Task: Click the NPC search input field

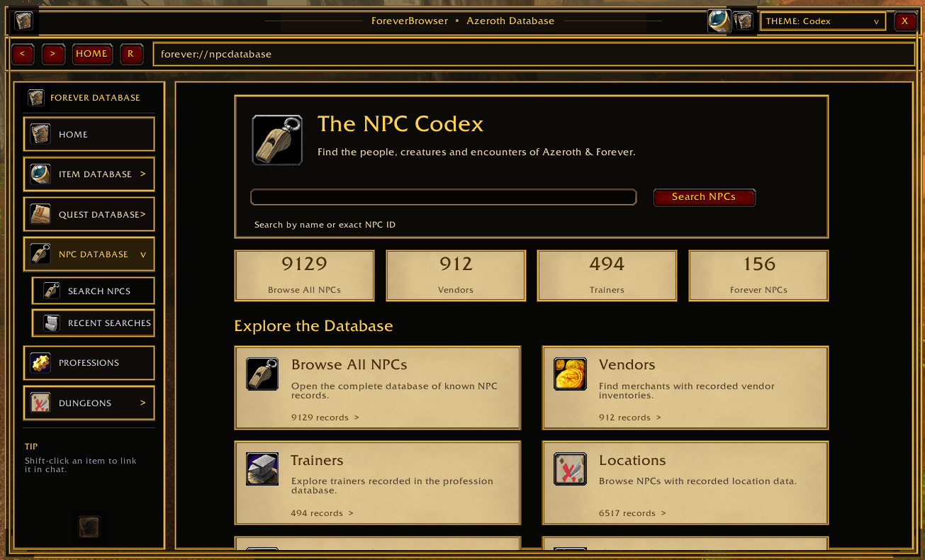Action: pyautogui.click(x=444, y=197)
